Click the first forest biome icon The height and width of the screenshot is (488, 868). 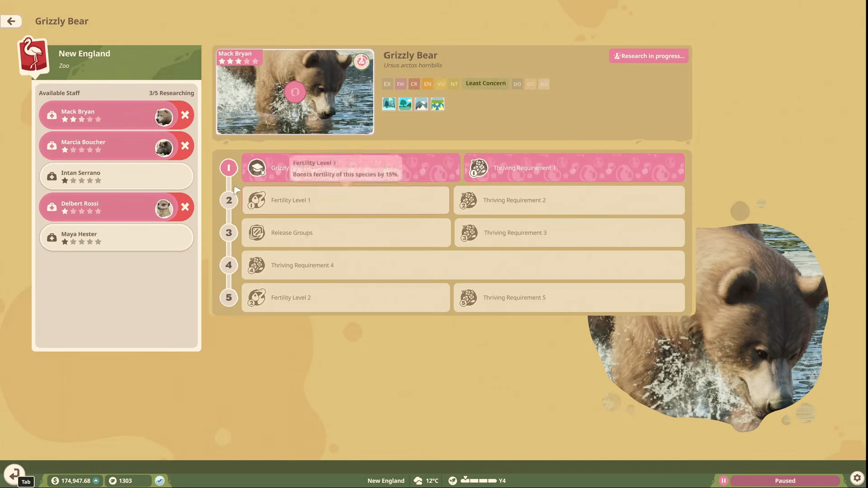point(389,104)
